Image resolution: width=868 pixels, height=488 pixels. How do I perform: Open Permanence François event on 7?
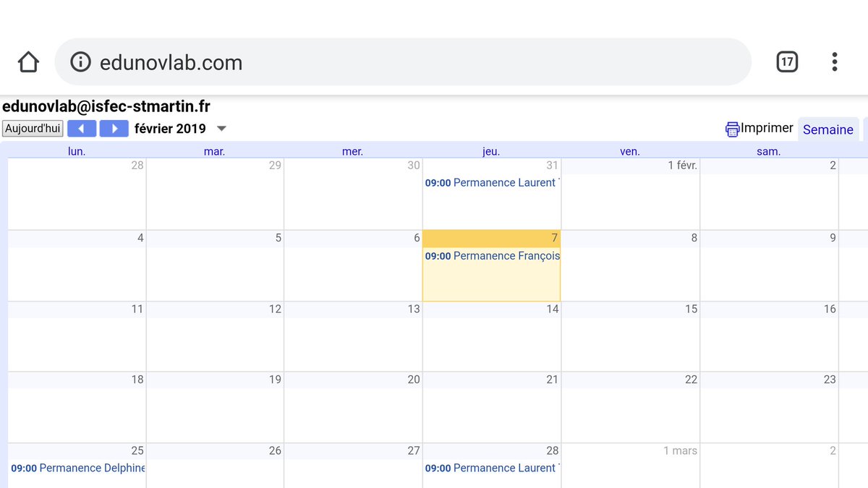tap(492, 256)
